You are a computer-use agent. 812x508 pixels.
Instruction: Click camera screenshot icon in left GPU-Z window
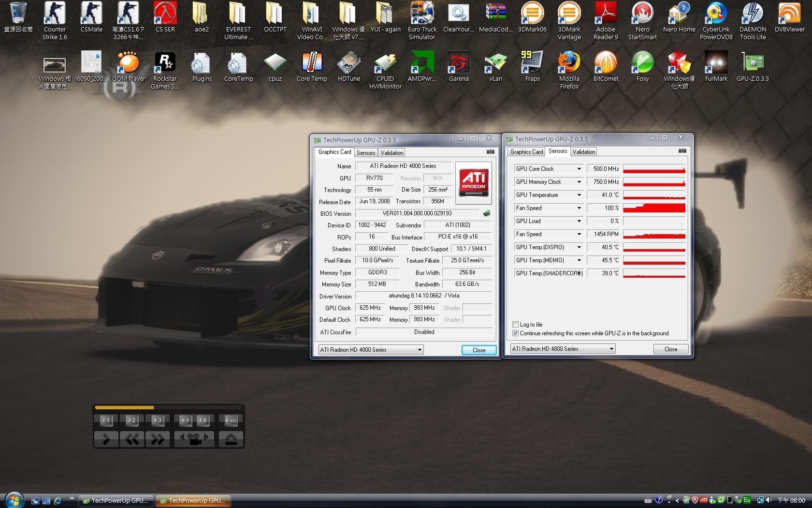click(x=490, y=152)
